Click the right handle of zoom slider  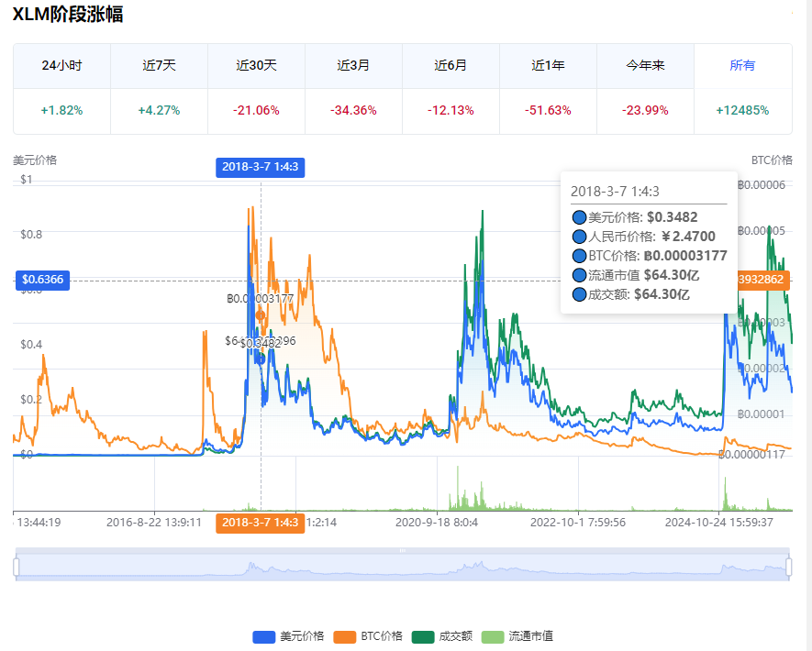tap(788, 567)
